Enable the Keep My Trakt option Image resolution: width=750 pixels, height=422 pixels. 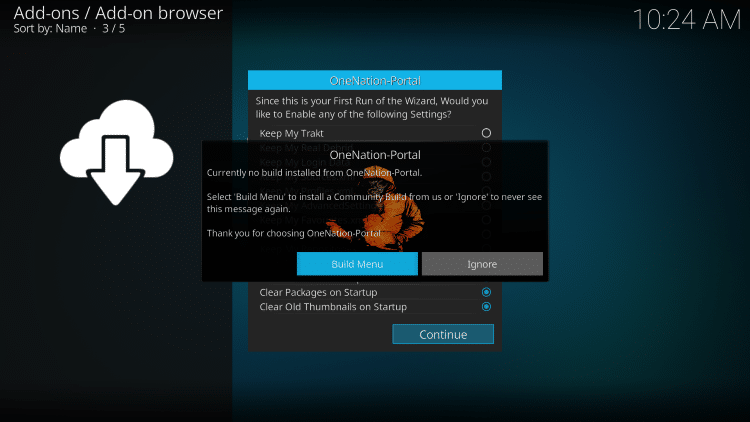(486, 133)
